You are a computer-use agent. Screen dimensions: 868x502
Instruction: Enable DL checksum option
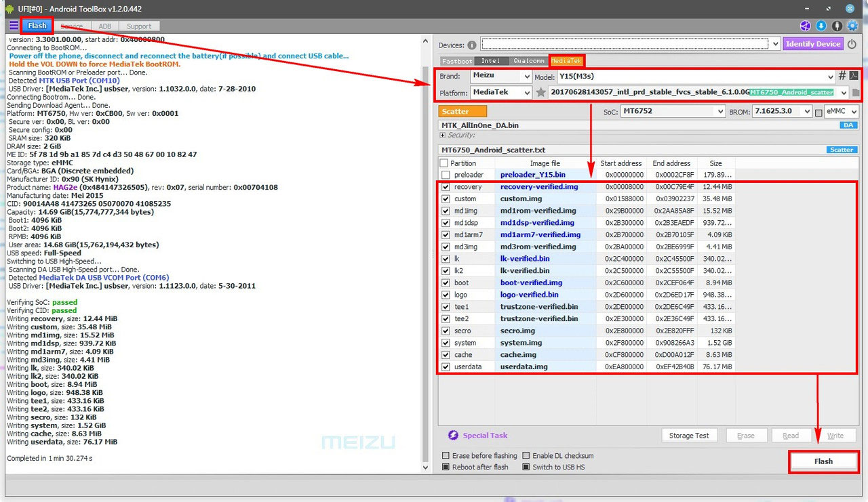point(526,456)
